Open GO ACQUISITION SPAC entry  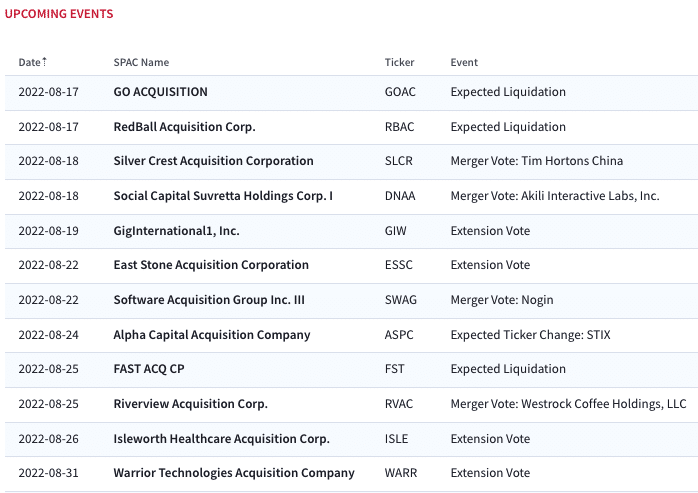coord(160,92)
